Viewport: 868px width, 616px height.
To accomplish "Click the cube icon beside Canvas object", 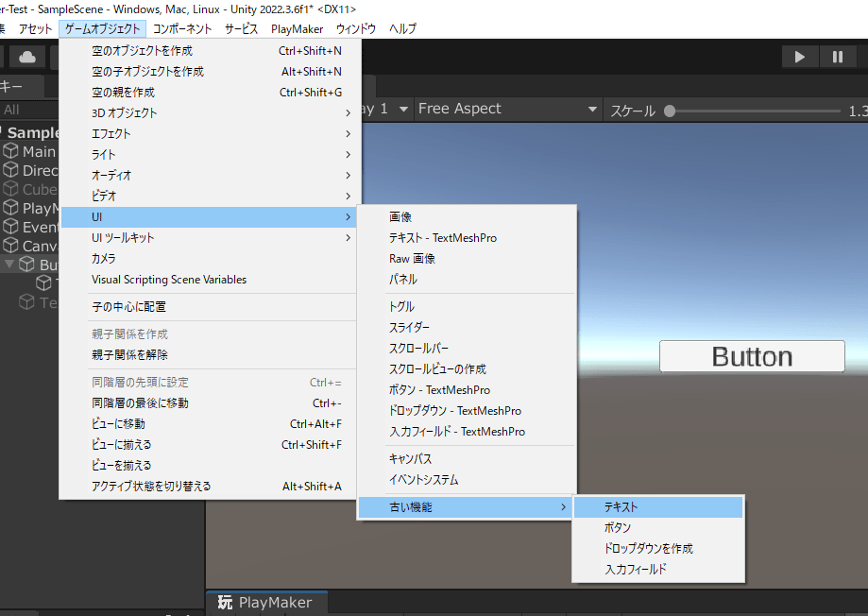I will 11,246.
